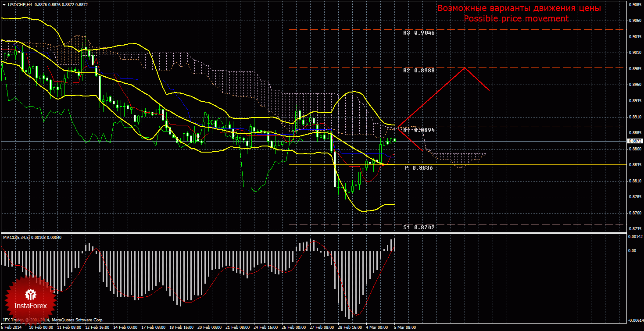
Task: Click 0.8910 on the price scale
Action: 635,117
